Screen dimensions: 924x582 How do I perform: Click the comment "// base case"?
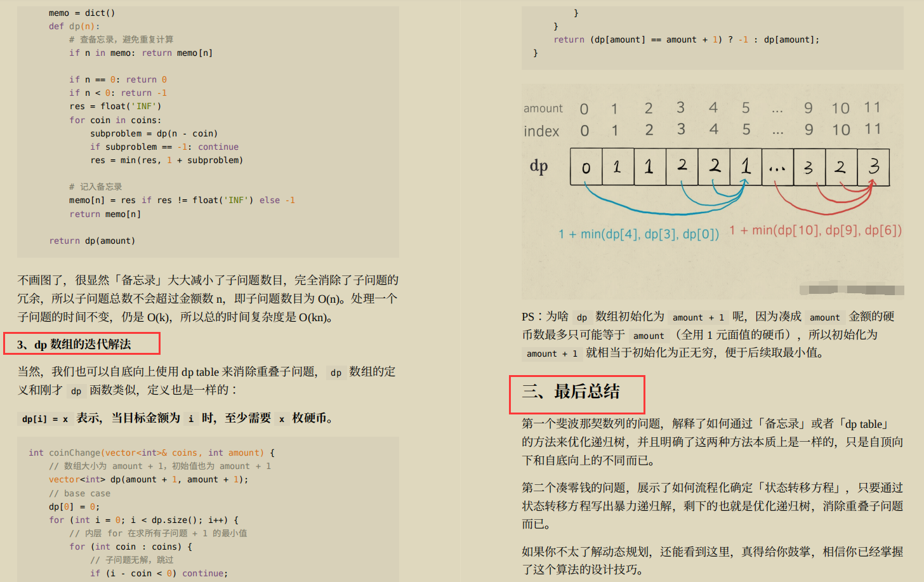click(79, 493)
